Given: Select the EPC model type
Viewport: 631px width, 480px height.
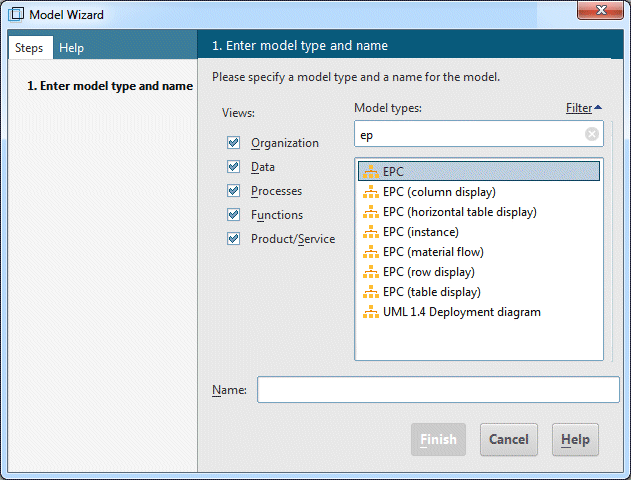Looking at the screenshot, I should (x=479, y=171).
